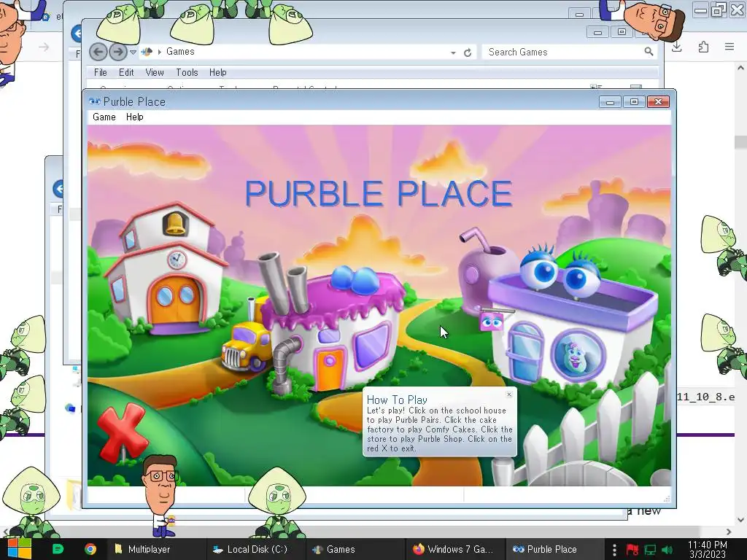Screen dimensions: 747x560
Task: Click the red flag tray icon
Action: coord(632,550)
